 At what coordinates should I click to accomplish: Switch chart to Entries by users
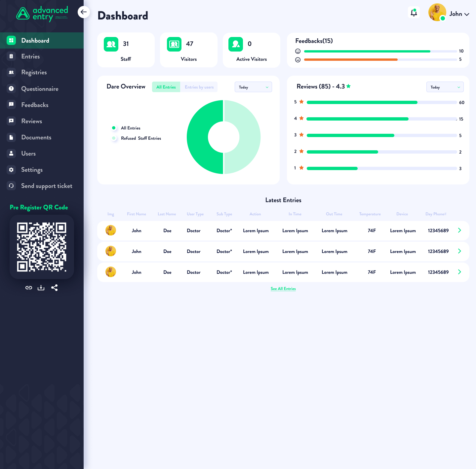pos(199,87)
